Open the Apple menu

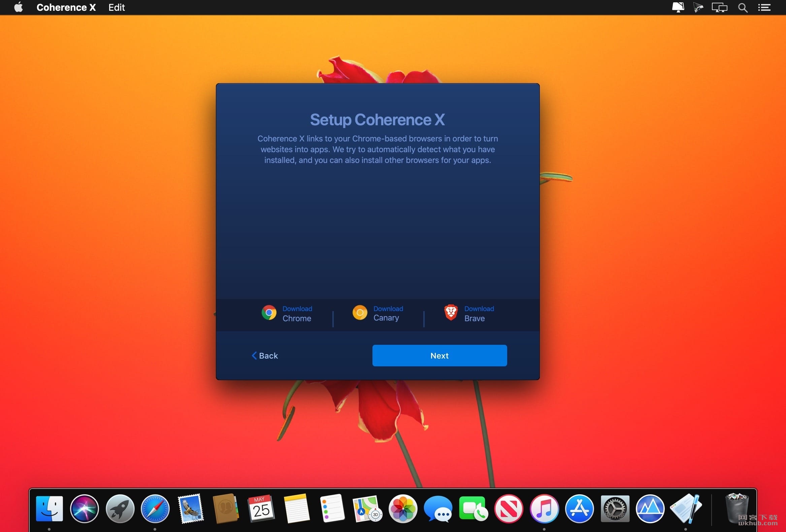(x=19, y=7)
